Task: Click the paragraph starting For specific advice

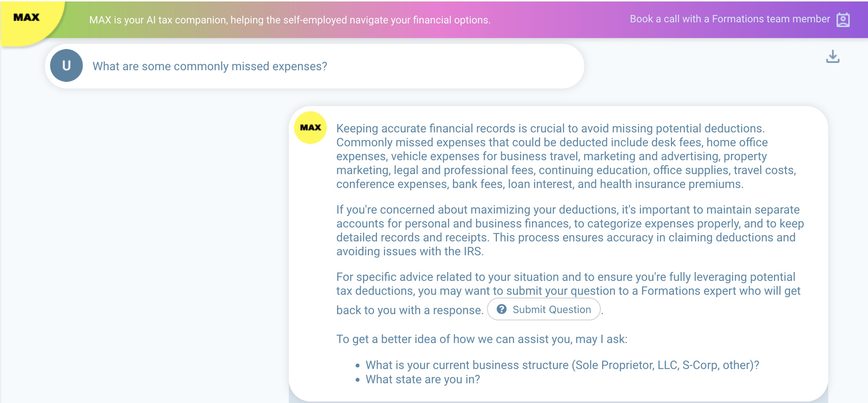Action: (568, 293)
